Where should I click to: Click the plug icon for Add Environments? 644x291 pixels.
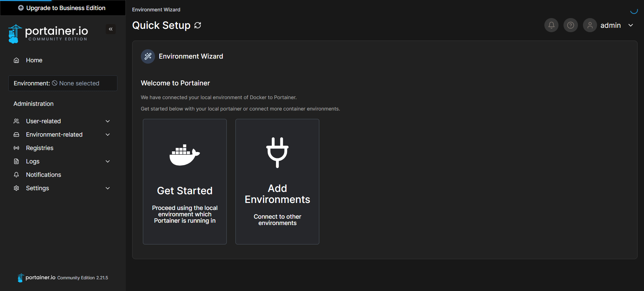pyautogui.click(x=277, y=152)
